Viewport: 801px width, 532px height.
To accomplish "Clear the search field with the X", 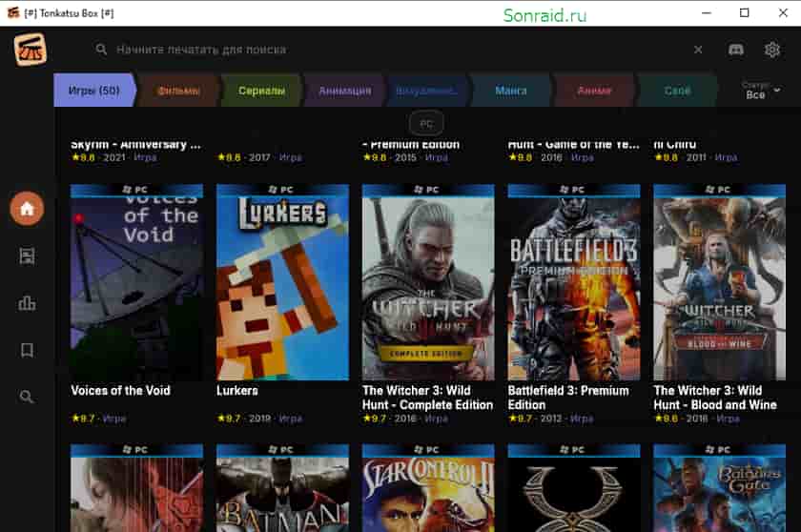I will [698, 50].
